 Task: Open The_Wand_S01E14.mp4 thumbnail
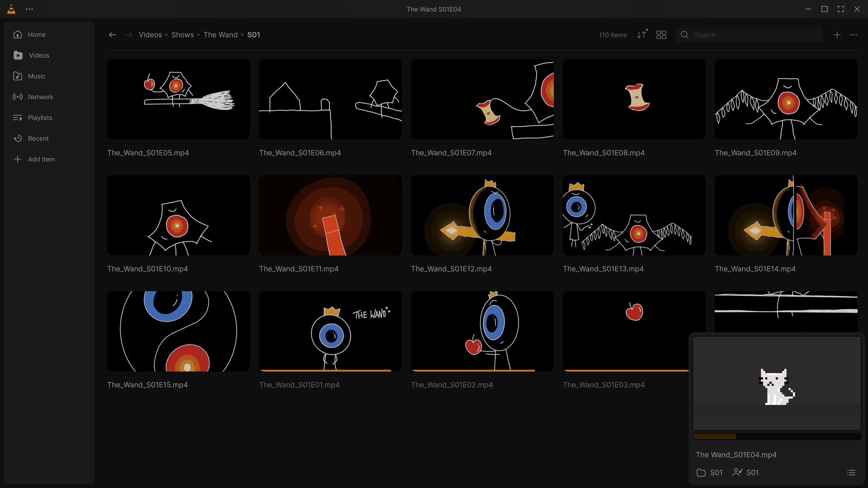786,216
